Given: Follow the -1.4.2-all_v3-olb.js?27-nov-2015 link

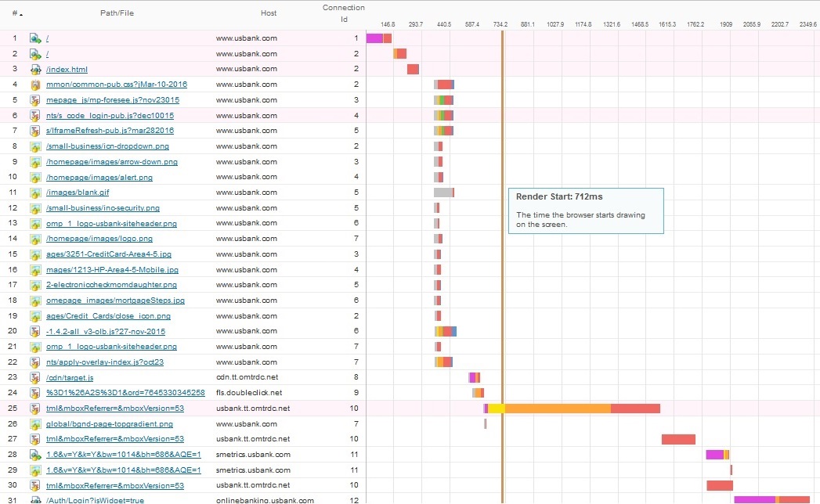Looking at the screenshot, I should tap(106, 332).
